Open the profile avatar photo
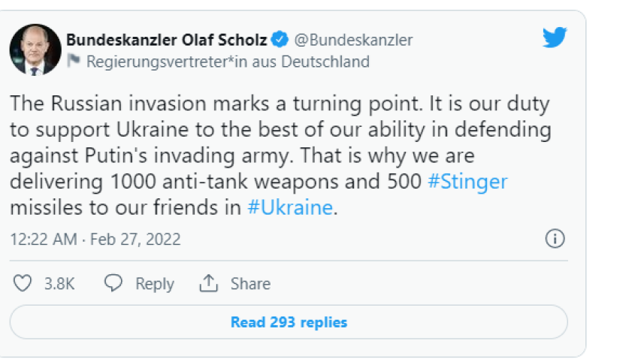The image size is (644, 362). pos(35,50)
